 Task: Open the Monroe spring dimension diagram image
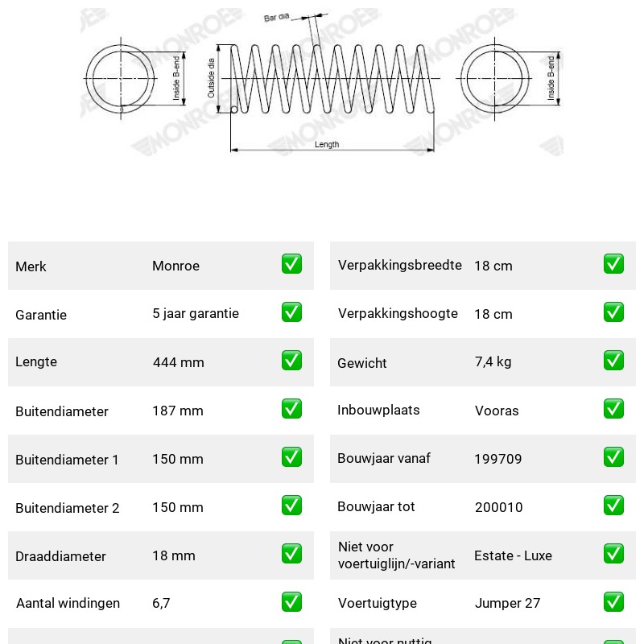coord(321,82)
